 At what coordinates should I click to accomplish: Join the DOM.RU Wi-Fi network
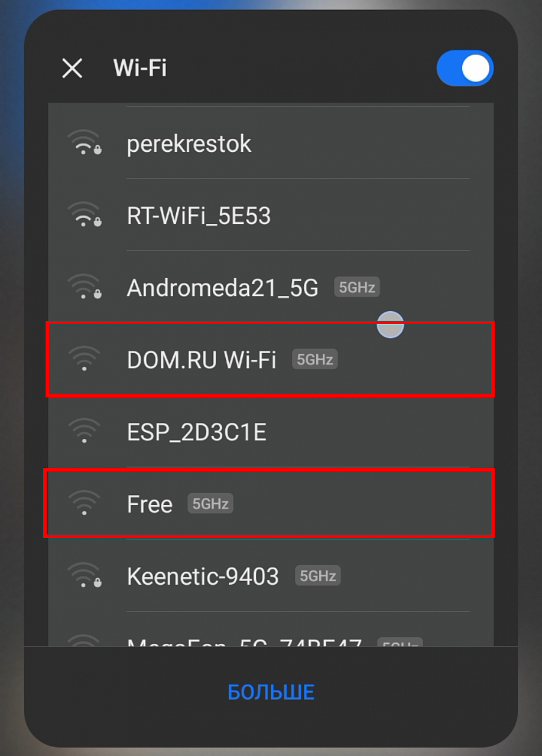point(201,360)
